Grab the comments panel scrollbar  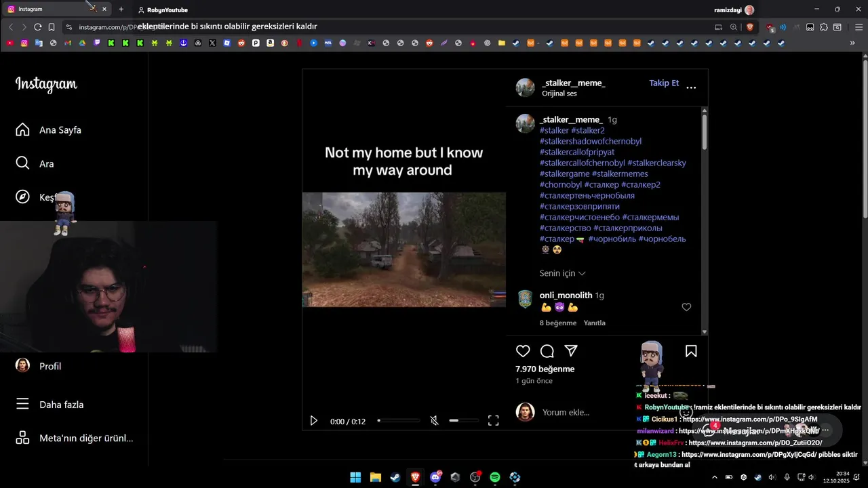pos(705,132)
